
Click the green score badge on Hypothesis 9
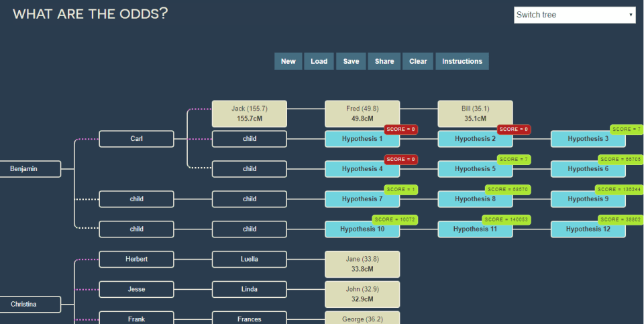point(619,189)
